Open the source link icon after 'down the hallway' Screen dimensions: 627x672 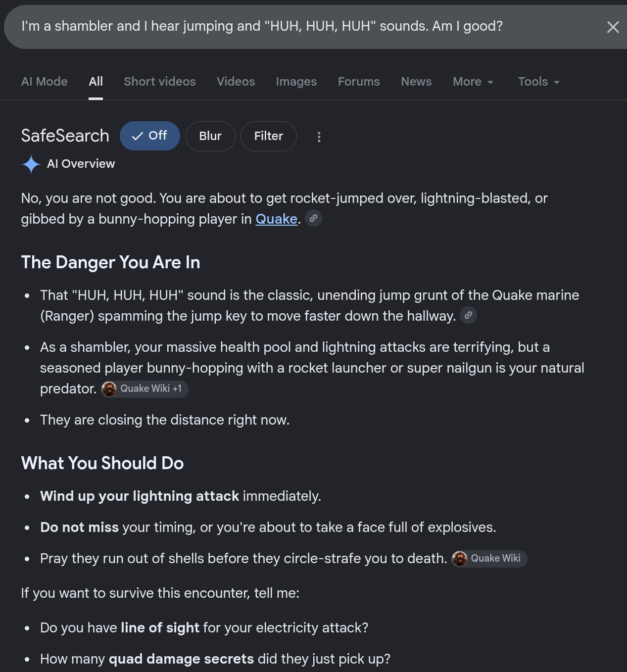pos(468,315)
